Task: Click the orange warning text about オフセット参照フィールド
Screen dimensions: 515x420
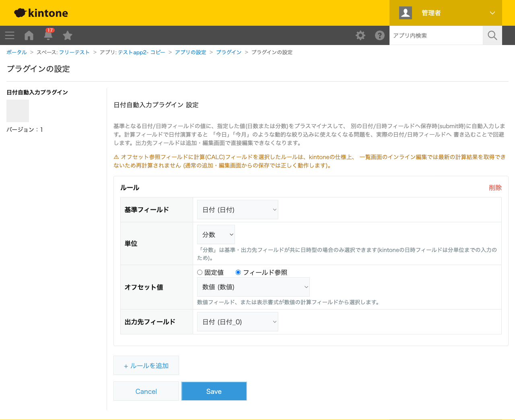Action: tap(310, 161)
